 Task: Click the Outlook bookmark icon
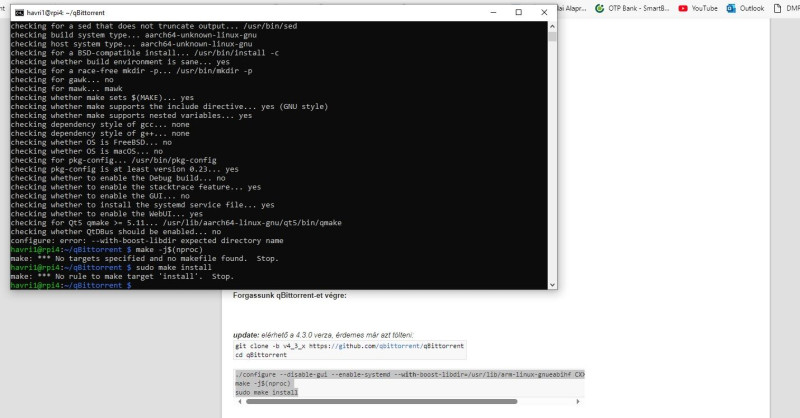(x=731, y=8)
